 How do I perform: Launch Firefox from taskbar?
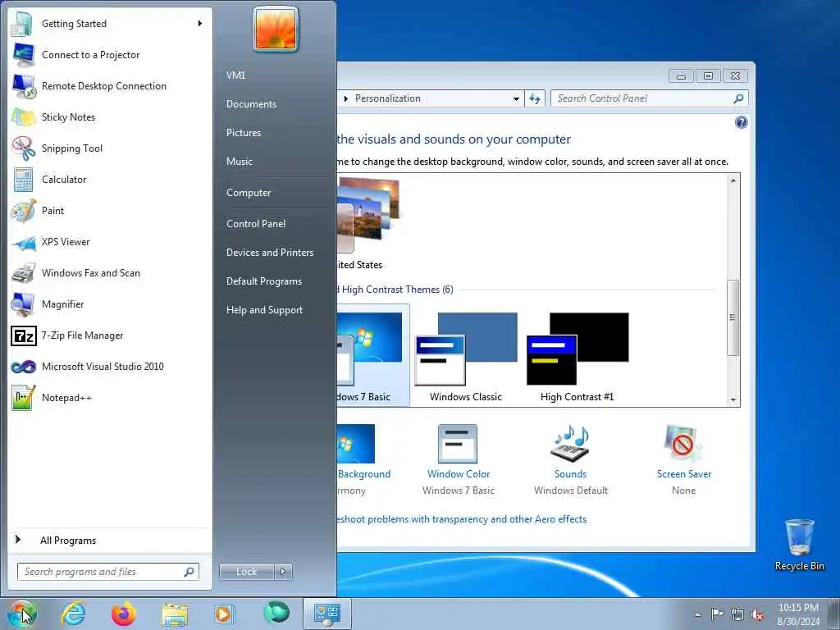tap(123, 614)
